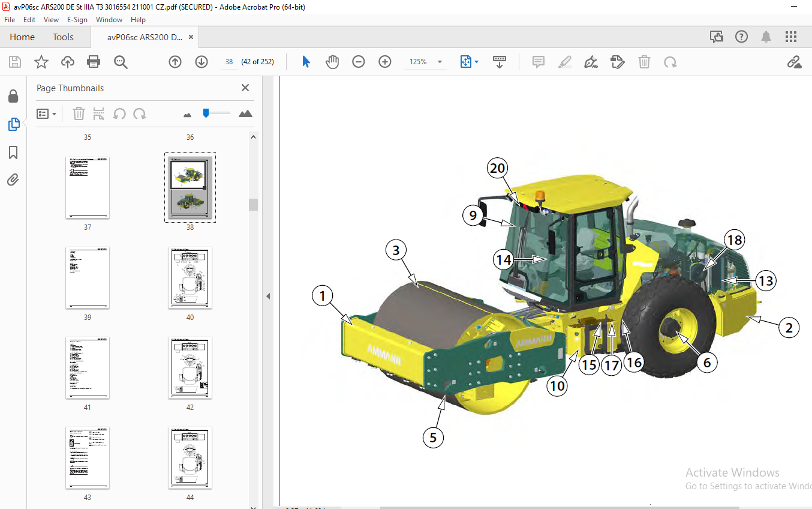The height and width of the screenshot is (509, 812).
Task: Activate the Hand pan tool
Action: coord(332,62)
